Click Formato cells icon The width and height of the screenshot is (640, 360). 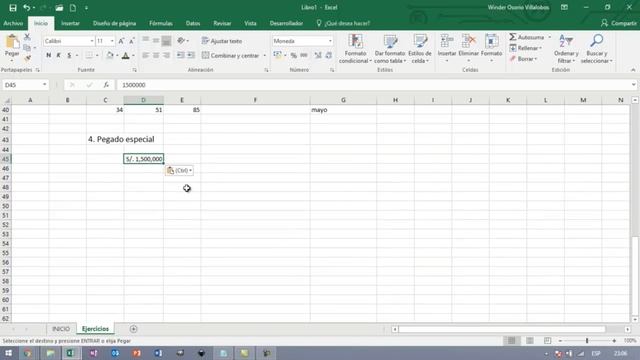click(x=491, y=41)
